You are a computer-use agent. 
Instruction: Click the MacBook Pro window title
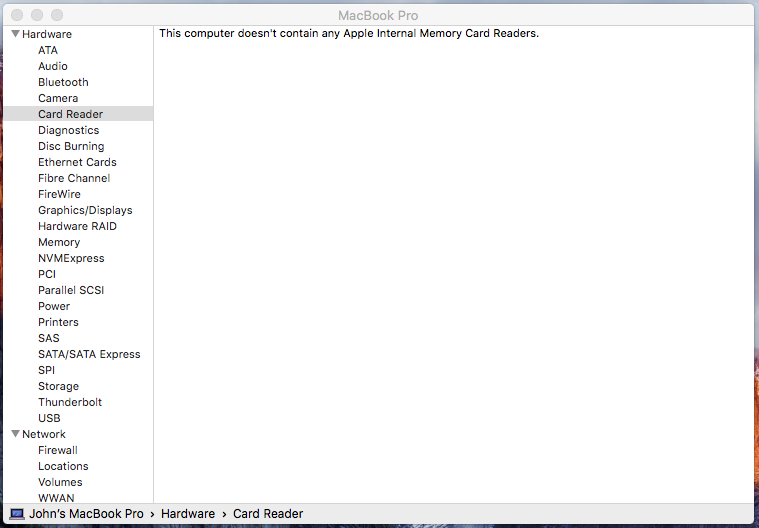pos(378,15)
